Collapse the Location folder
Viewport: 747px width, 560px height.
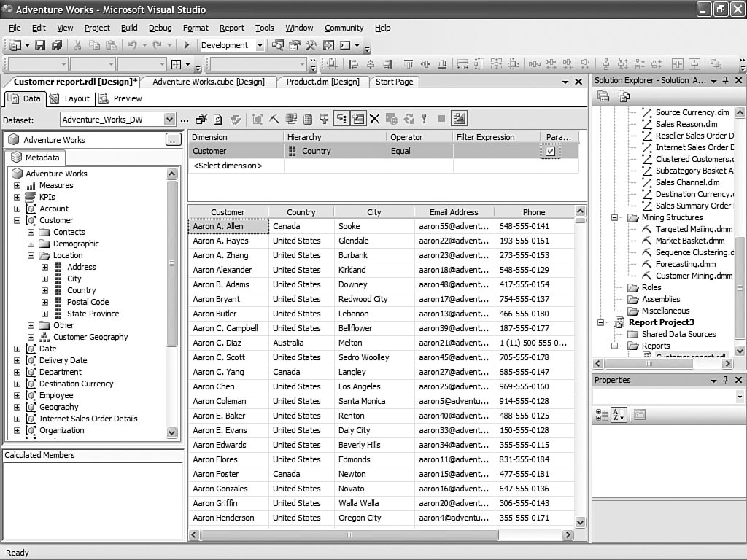pyautogui.click(x=31, y=255)
